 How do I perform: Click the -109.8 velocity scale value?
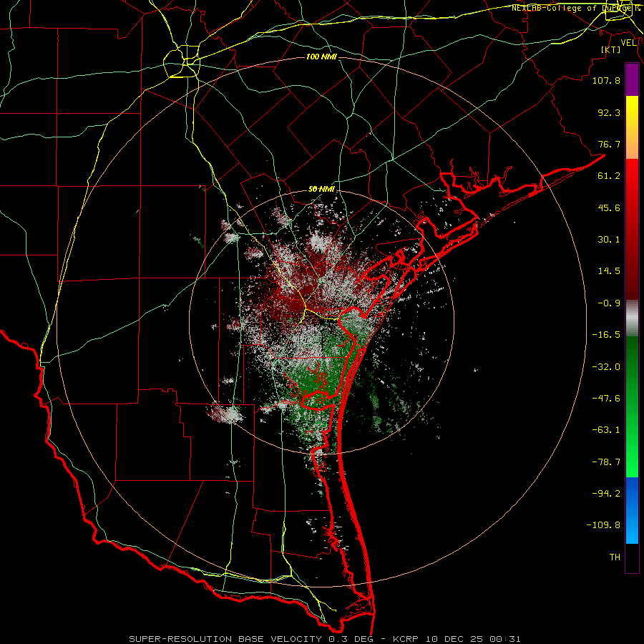(604, 525)
